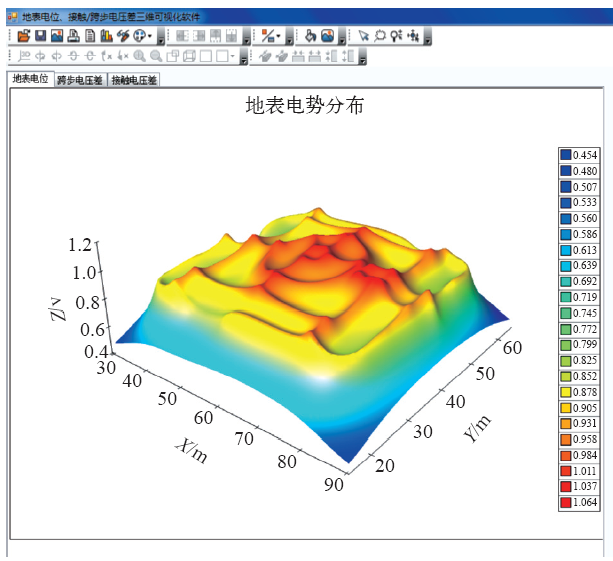
Task: Select the 地表电位 tab
Action: click(29, 79)
